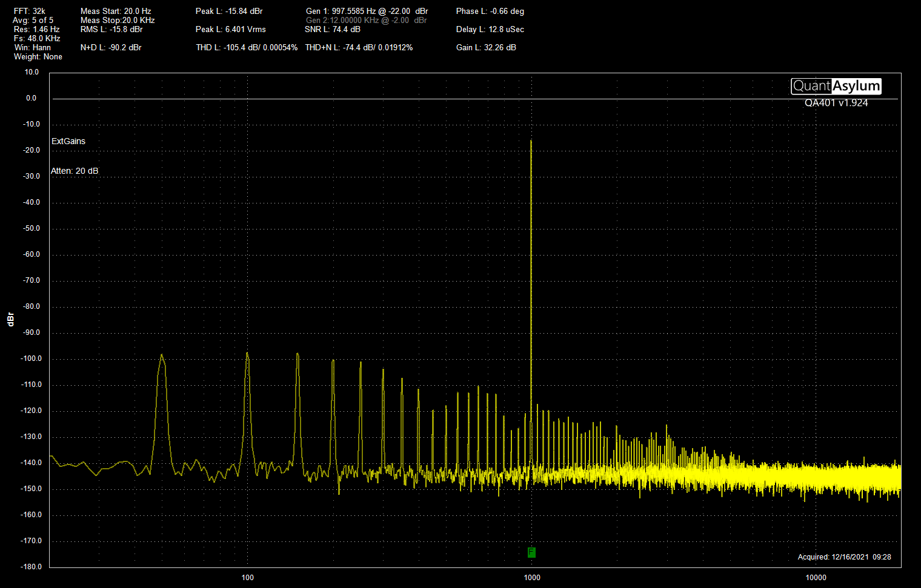The height and width of the screenshot is (588, 921).
Task: Click the 'Avg: 5 of 5' readout
Action: coord(33,20)
